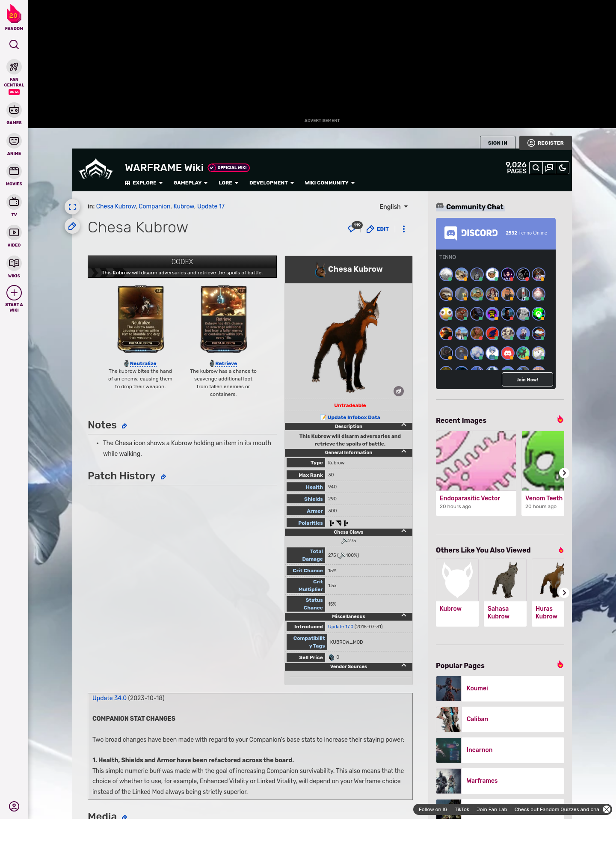Click the wiki header search magnifier
Image resolution: width=616 pixels, height=856 pixels.
[x=536, y=168]
